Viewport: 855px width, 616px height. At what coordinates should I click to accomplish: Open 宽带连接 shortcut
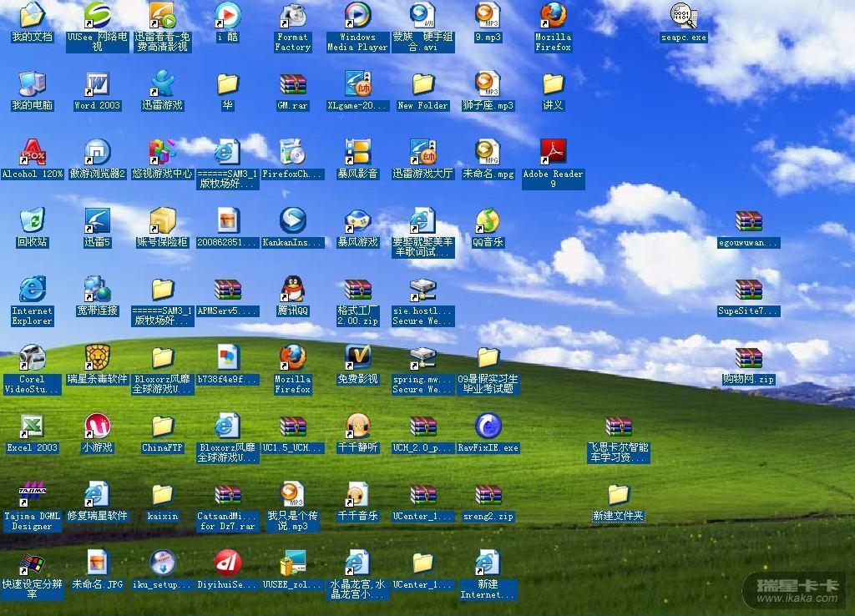tap(97, 289)
